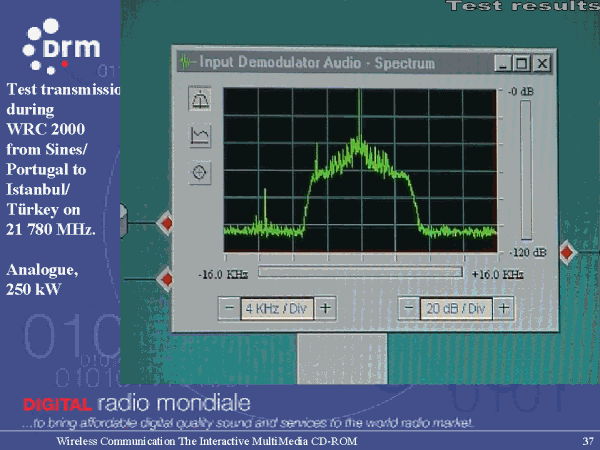
Task: Maximize the Input Demodulator Audio Spectrum window
Action: point(522,63)
